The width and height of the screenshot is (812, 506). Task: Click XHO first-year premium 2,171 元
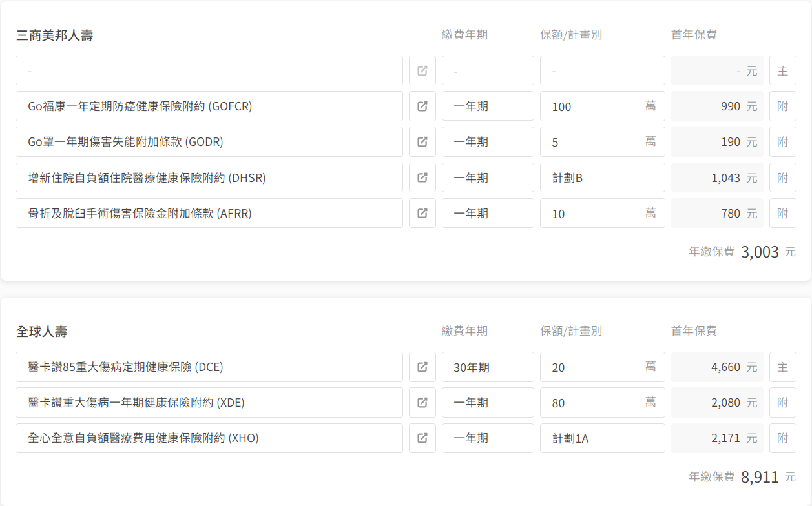(x=717, y=438)
